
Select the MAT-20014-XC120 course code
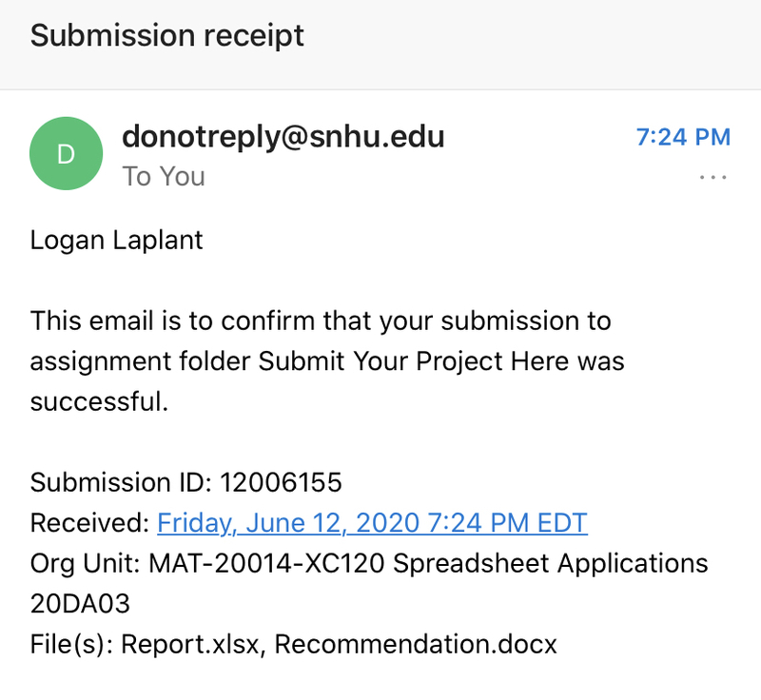click(266, 564)
